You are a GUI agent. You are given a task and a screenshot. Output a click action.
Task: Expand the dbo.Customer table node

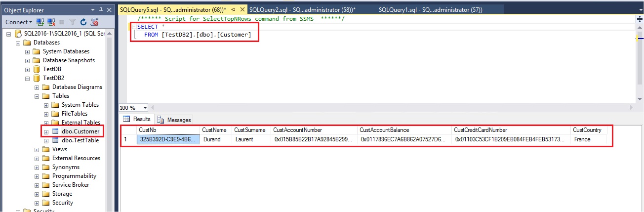pyautogui.click(x=46, y=131)
